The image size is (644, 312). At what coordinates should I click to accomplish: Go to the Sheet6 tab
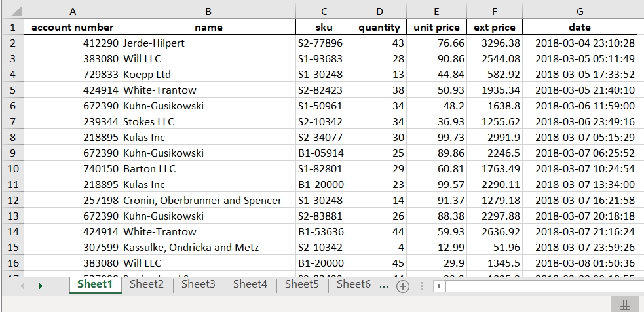pyautogui.click(x=353, y=284)
